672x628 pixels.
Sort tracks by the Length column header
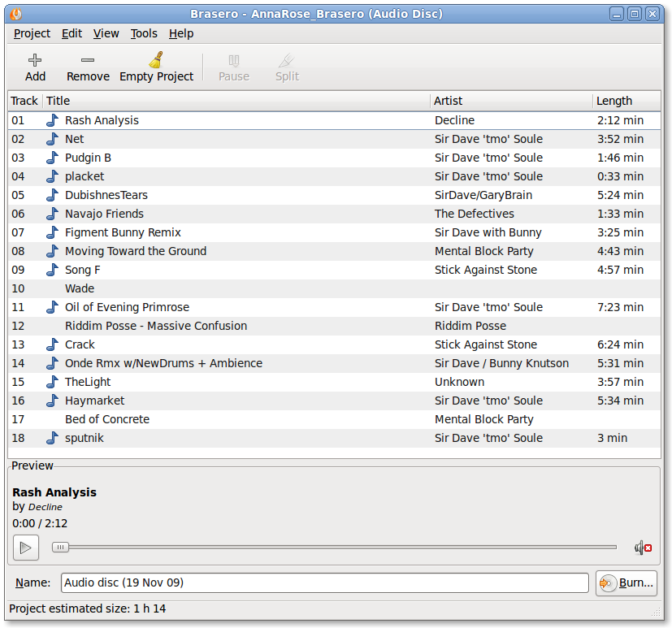click(x=626, y=101)
